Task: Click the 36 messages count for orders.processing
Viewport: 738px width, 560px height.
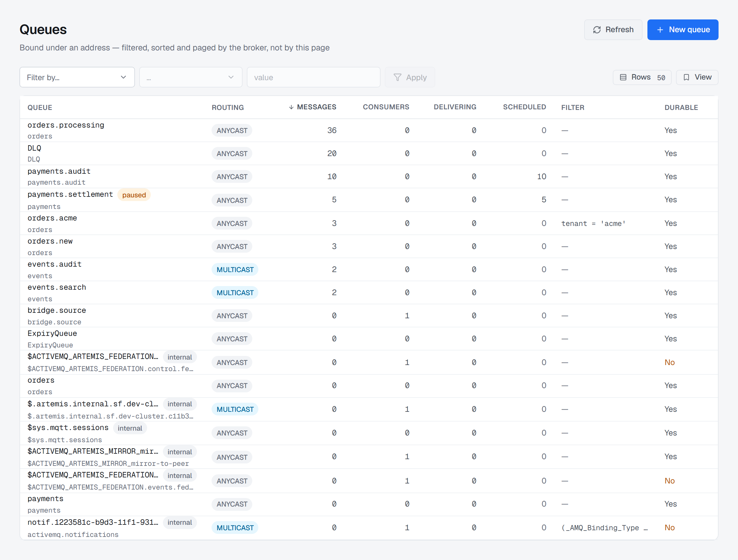Action: coord(332,130)
